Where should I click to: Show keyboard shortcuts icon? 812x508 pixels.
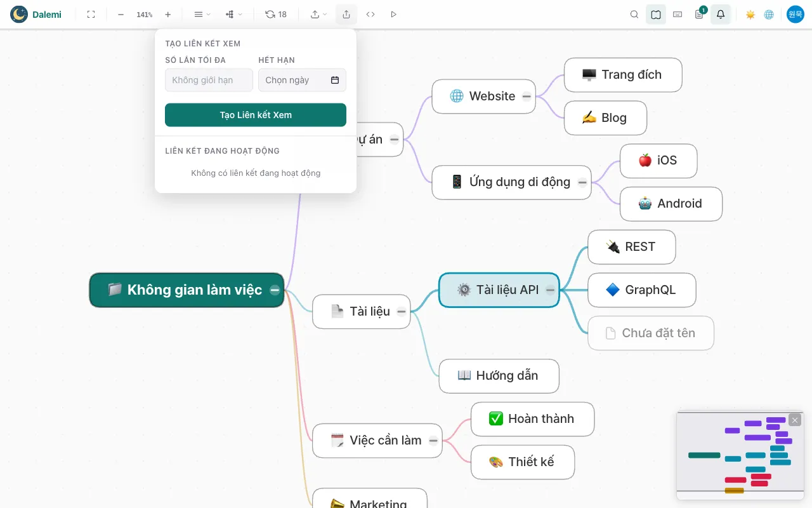pos(678,14)
